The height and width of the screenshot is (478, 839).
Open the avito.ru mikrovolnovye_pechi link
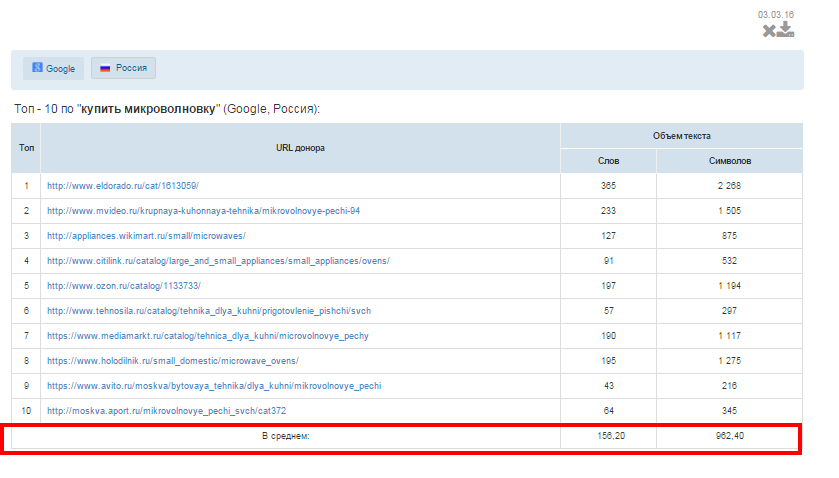tap(214, 386)
